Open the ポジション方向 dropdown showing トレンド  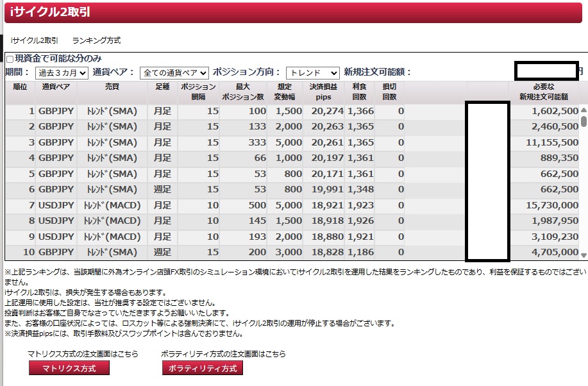[x=312, y=72]
